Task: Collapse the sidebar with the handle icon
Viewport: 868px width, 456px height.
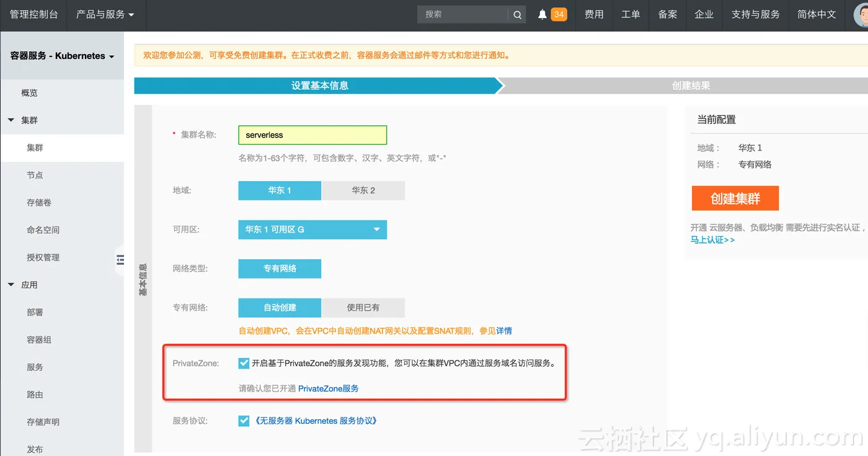Action: pyautogui.click(x=120, y=261)
